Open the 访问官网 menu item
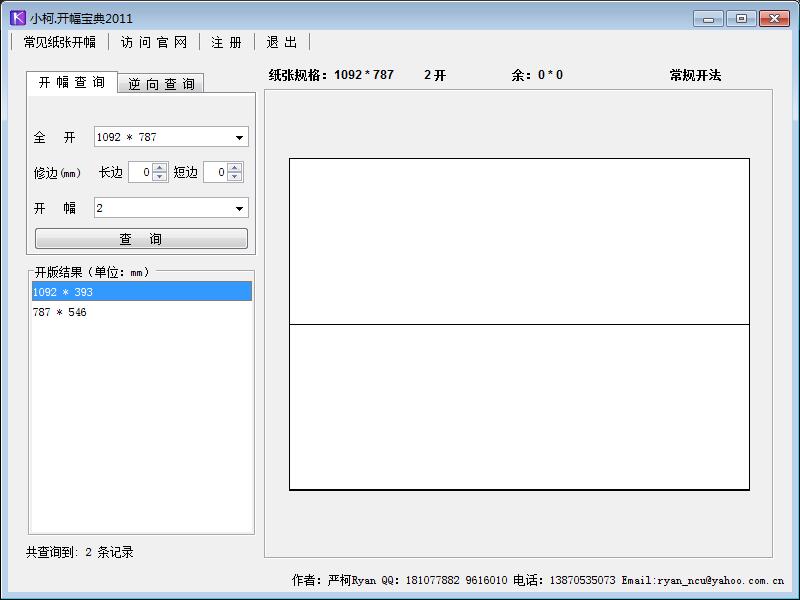800x600 pixels. point(154,42)
